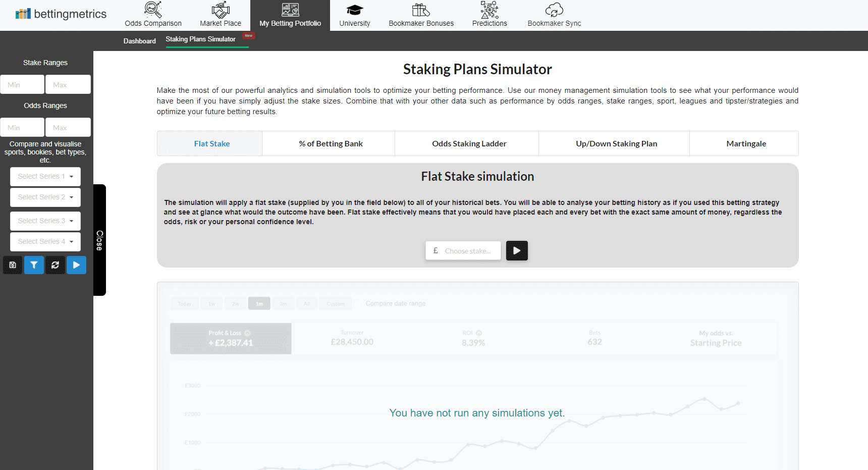Select the Custom date range button

pos(336,303)
